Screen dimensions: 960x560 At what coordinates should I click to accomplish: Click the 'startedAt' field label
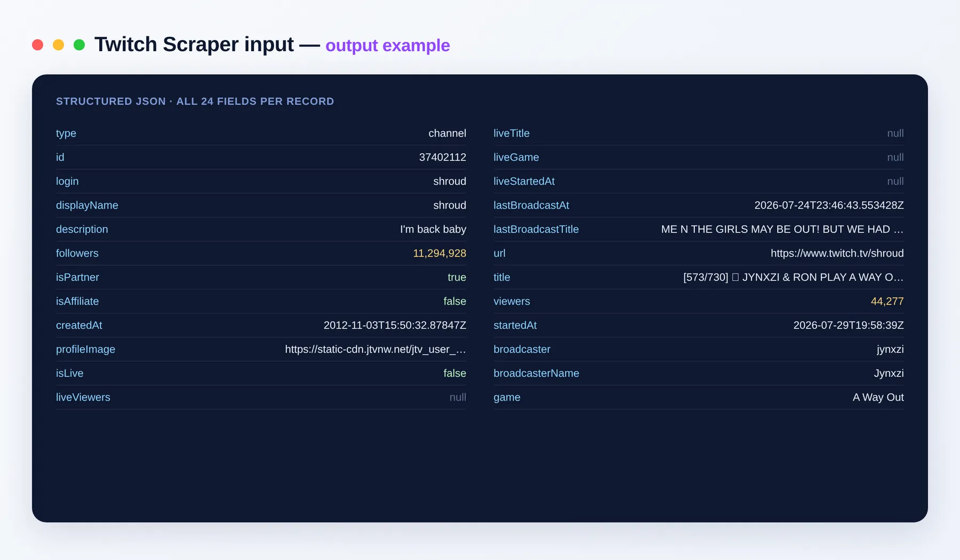[515, 325]
